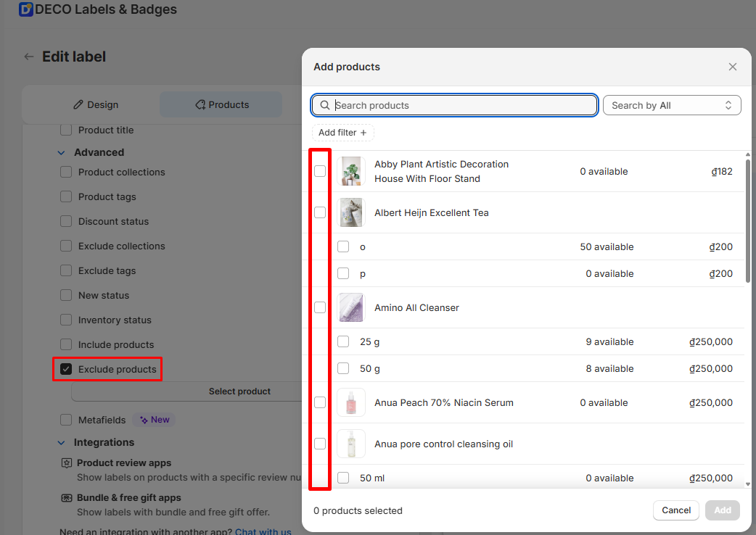Click the Anua Peach Niacin Serum image
The width and height of the screenshot is (756, 535).
[x=351, y=403]
